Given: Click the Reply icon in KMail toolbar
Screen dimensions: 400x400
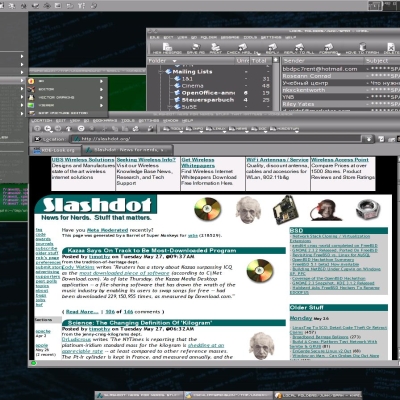Looking at the screenshot, I should coord(272,47).
